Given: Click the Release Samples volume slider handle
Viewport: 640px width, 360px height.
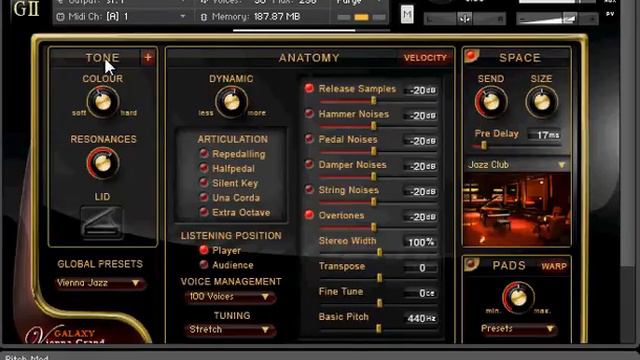Looking at the screenshot, I should [373, 100].
